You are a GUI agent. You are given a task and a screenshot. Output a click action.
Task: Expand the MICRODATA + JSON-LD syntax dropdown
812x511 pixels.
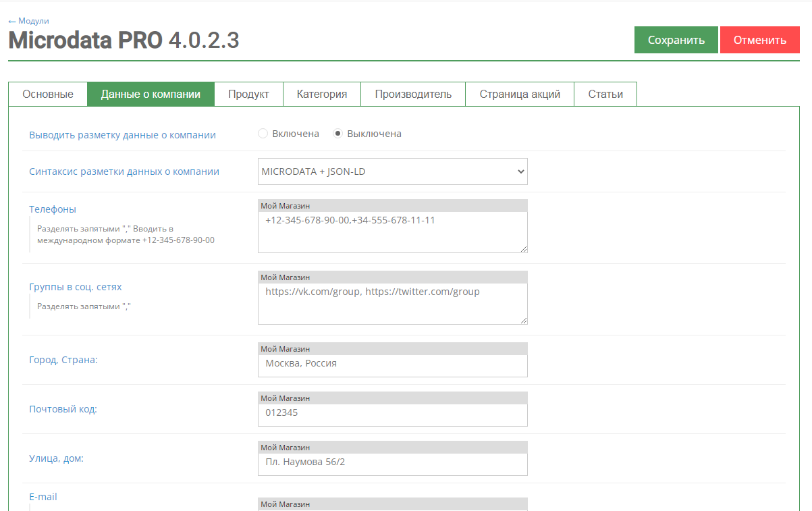(x=392, y=171)
